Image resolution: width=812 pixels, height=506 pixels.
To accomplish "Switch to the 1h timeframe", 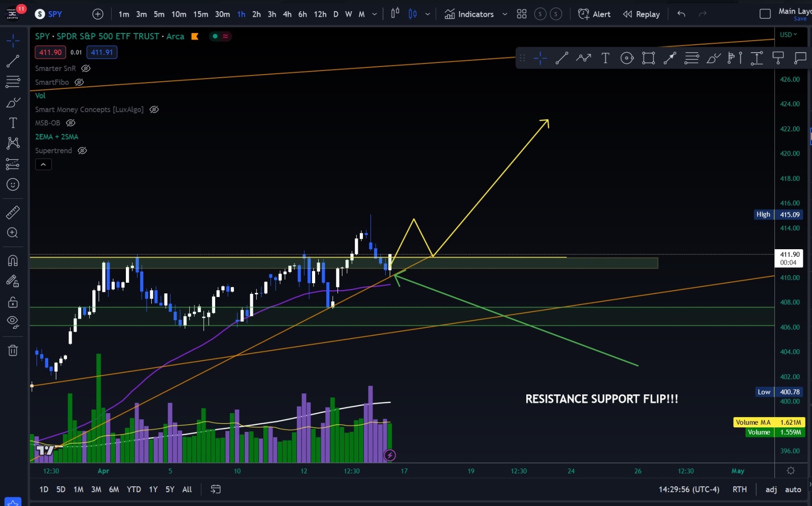I will click(241, 14).
